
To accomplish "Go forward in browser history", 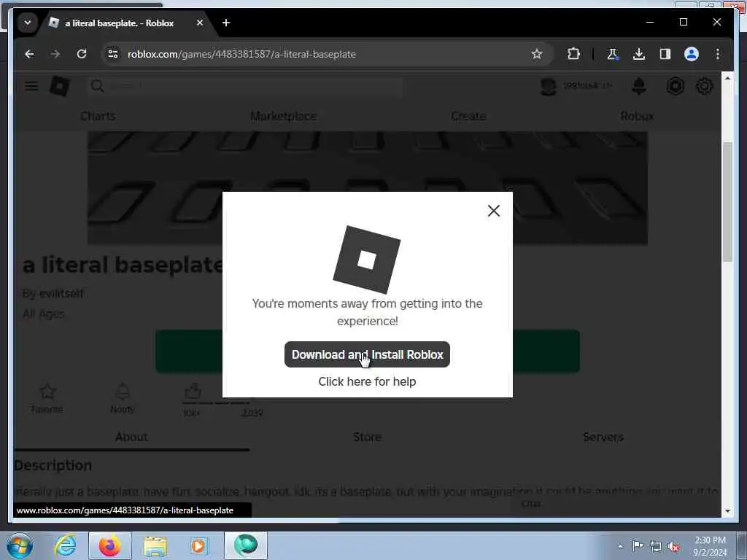I will [x=55, y=54].
